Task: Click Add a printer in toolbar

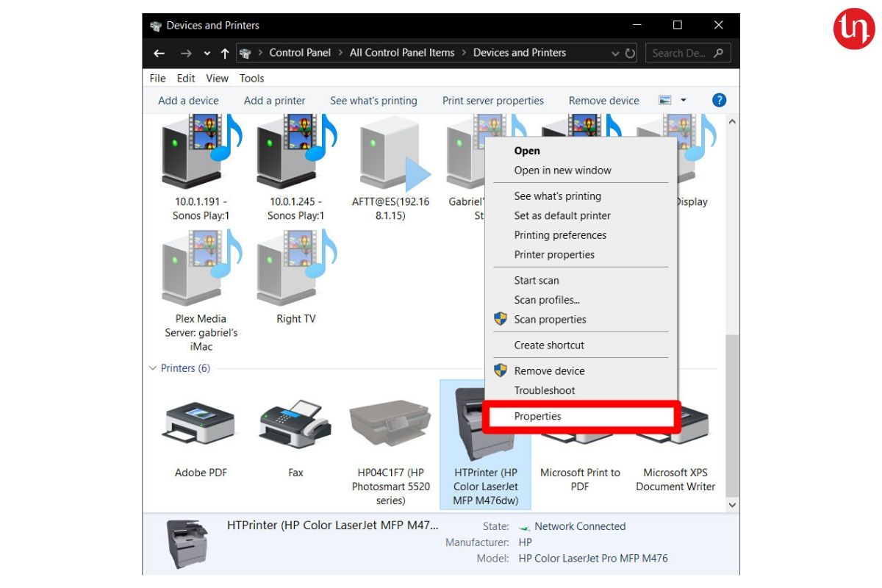Action: 274,101
